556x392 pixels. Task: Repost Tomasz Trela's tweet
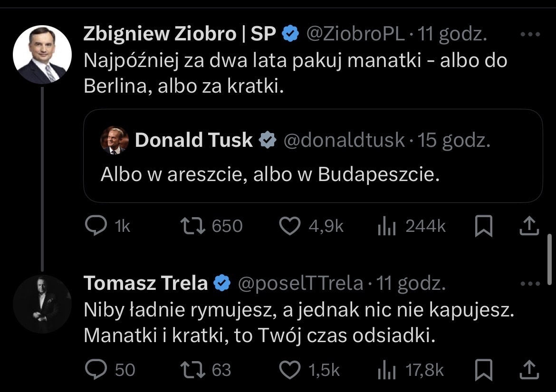(193, 369)
